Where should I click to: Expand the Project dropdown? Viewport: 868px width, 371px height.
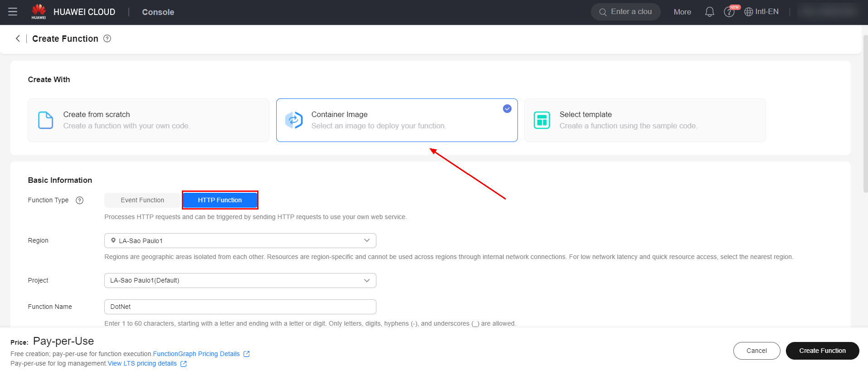[x=240, y=281]
